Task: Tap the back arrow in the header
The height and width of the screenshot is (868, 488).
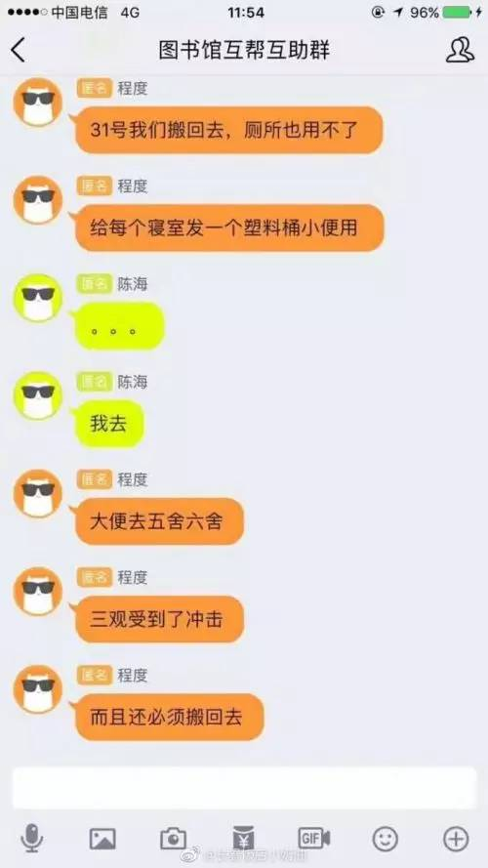Action: pos(18,51)
